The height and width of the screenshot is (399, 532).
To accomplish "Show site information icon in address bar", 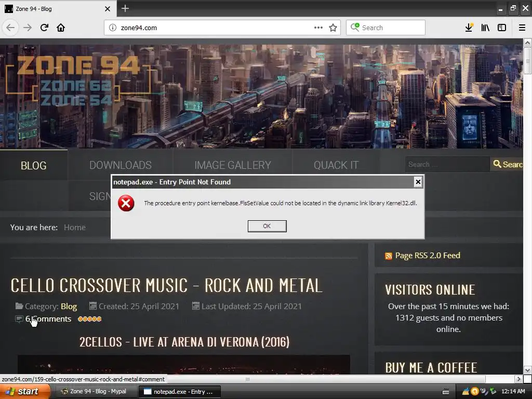I will click(113, 28).
